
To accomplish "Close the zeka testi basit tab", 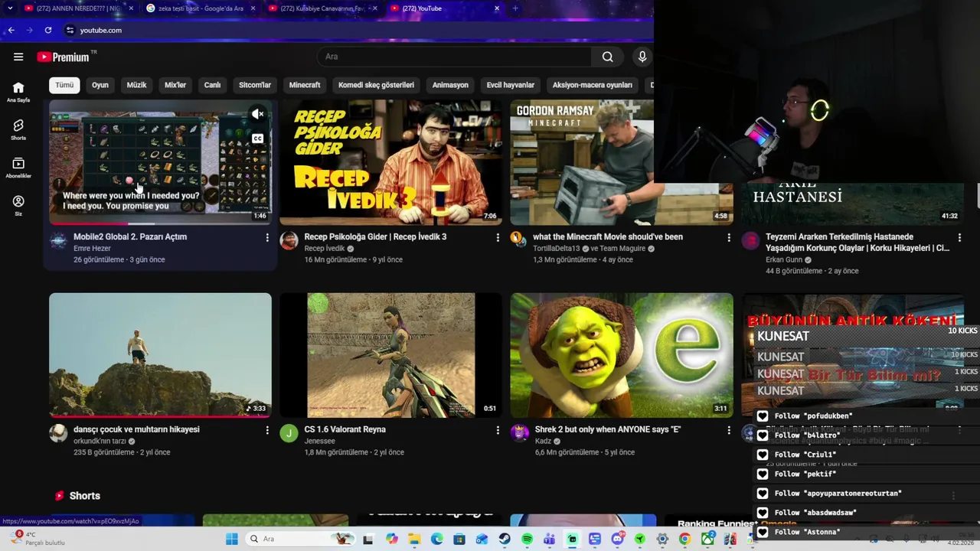I will [x=253, y=8].
